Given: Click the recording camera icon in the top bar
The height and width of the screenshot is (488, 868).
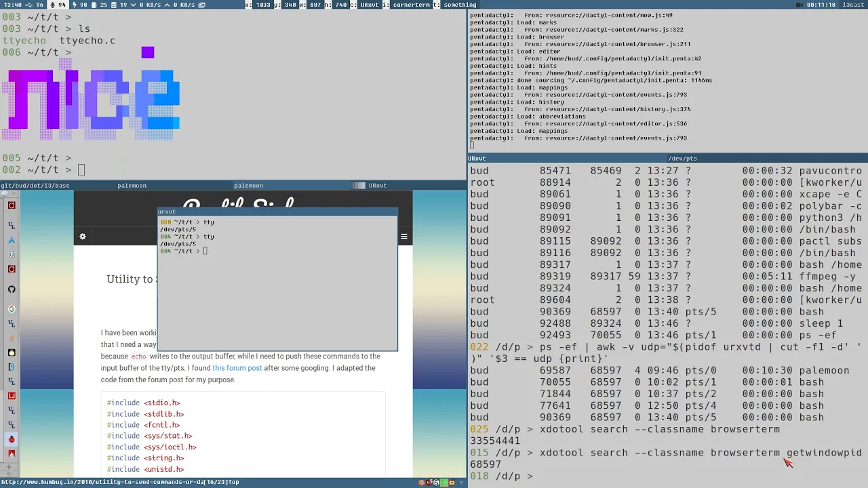Looking at the screenshot, I should 800,5.
